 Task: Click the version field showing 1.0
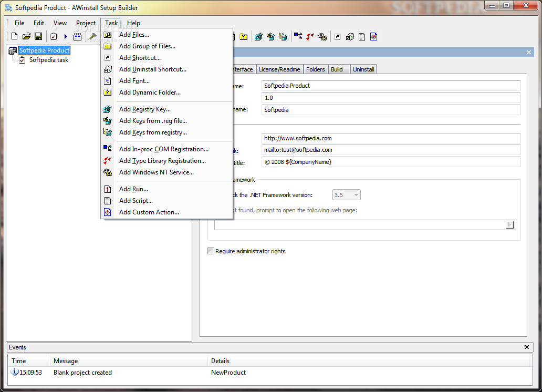pos(391,98)
